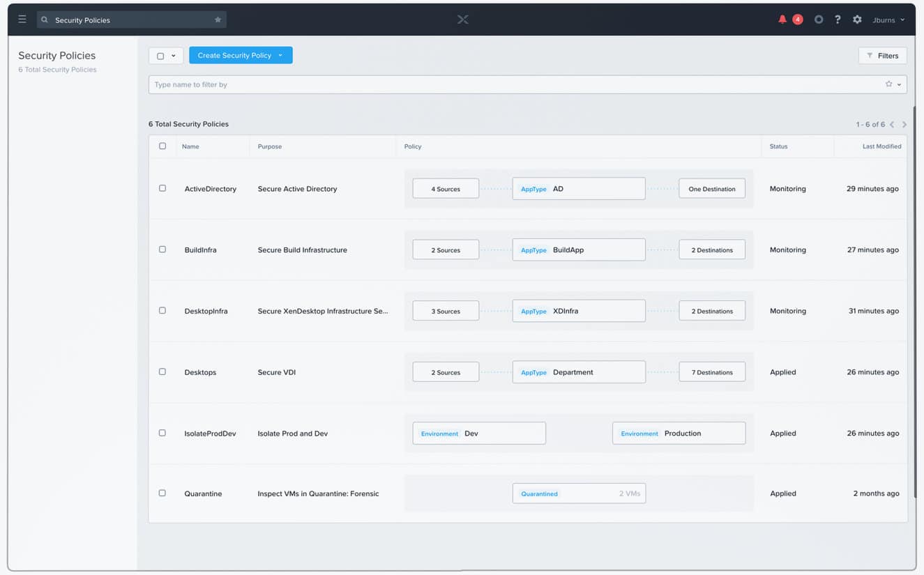The height and width of the screenshot is (575, 924).
Task: Open the alerts bell icon
Action: click(782, 20)
